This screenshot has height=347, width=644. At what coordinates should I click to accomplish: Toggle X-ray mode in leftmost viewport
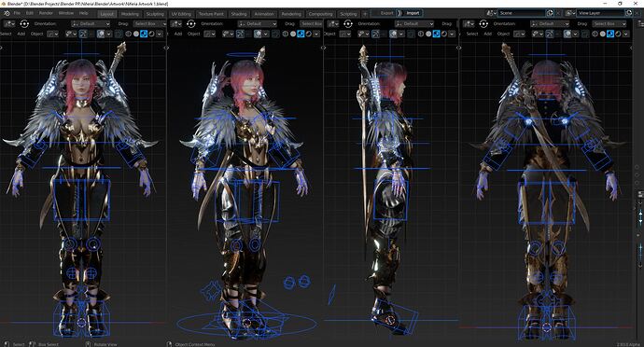click(119, 34)
